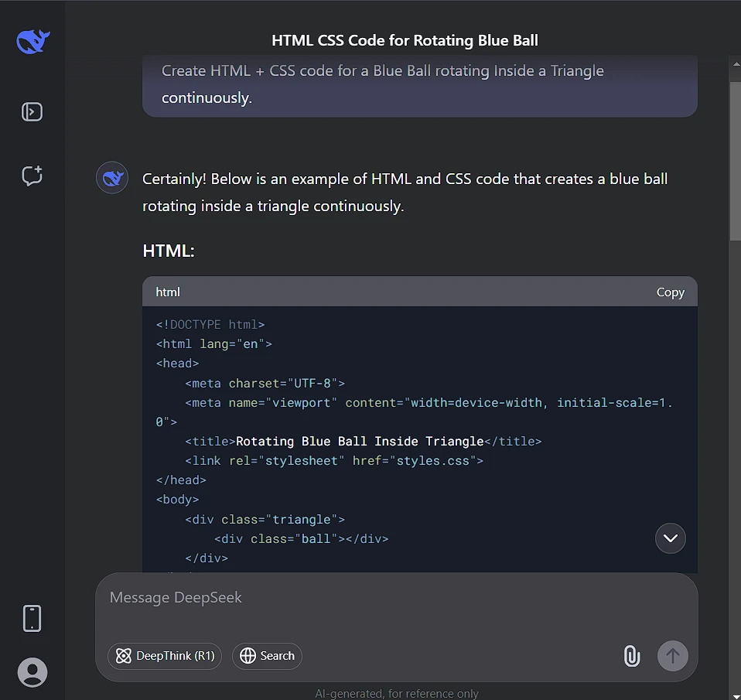Screen dimensions: 741x700
Task: Open the sidebar panel toggle icon
Action: [x=32, y=112]
